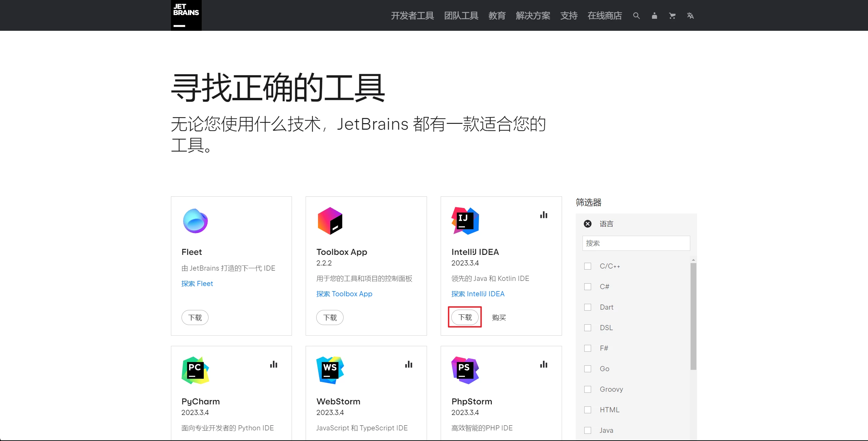Follow the 探索 IntelliJ IDEA link

tap(478, 294)
